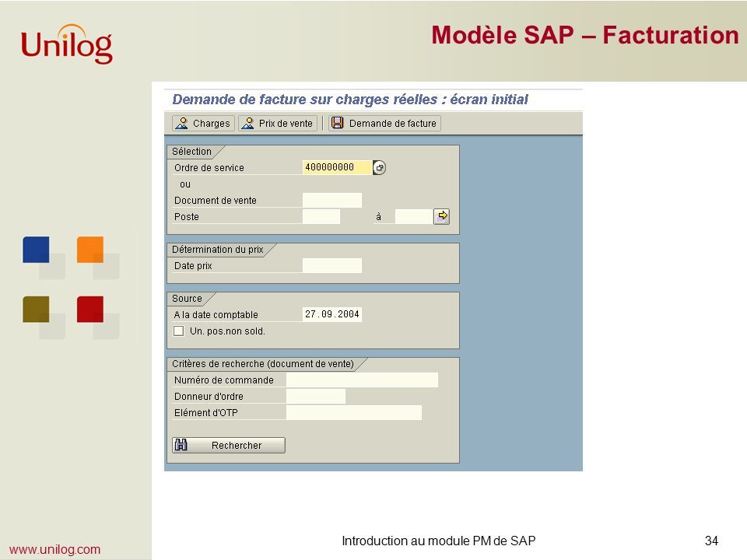Click the orange square on the slide
Screen dimensions: 747x560
pyautogui.click(x=90, y=250)
